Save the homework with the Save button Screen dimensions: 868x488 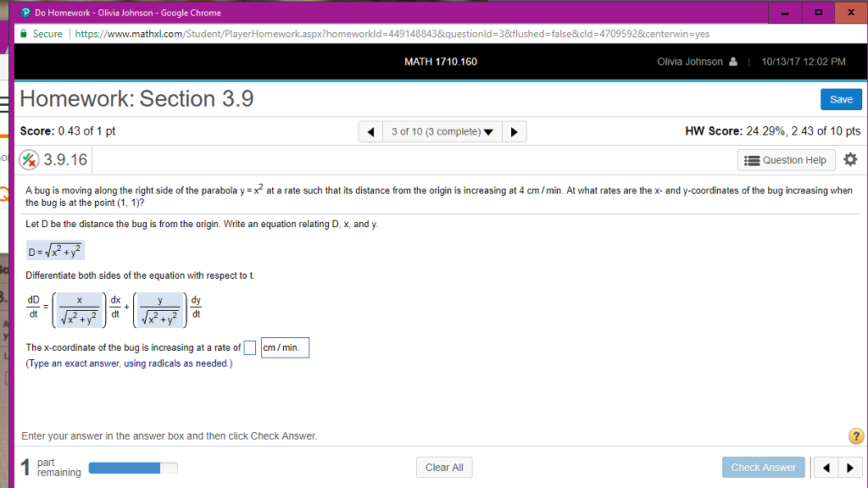point(841,99)
